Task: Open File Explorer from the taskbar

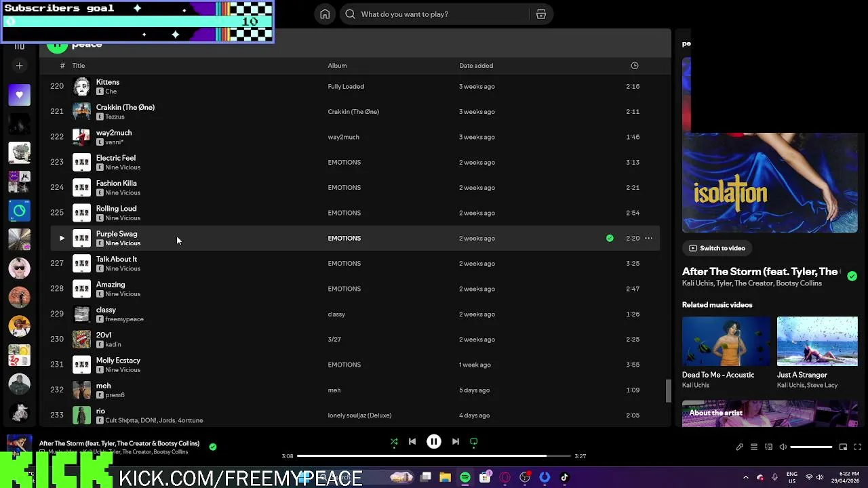Action: [445, 478]
